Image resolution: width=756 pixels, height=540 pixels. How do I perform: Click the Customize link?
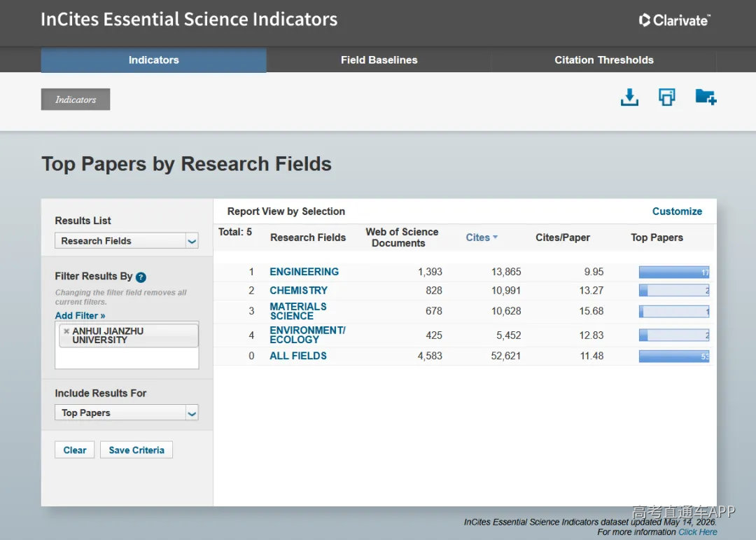(677, 212)
